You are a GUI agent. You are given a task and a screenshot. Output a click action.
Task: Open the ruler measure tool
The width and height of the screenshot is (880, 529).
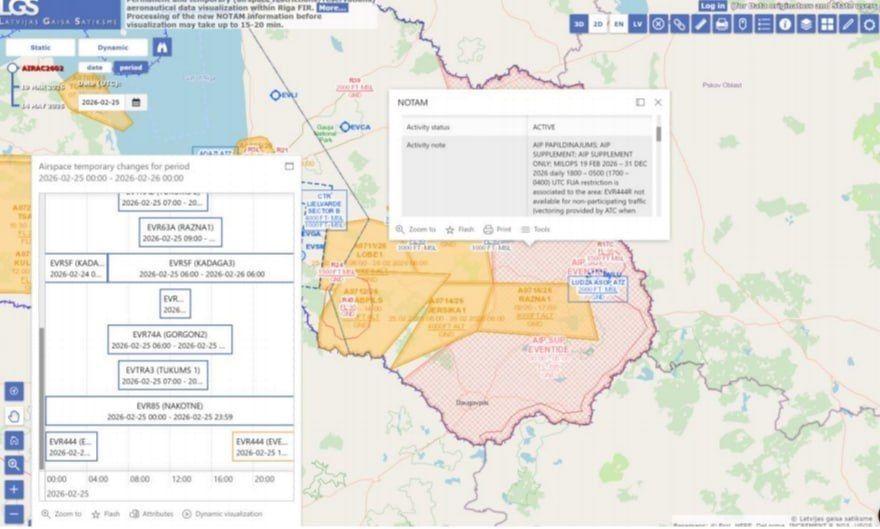[x=700, y=24]
